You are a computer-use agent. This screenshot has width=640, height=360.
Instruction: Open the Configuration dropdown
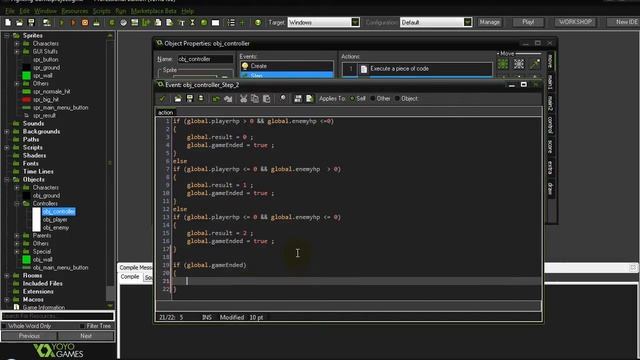point(467,22)
